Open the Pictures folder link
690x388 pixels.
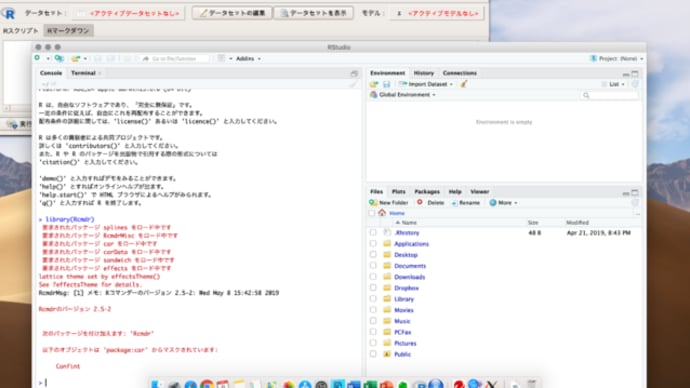pyautogui.click(x=405, y=343)
